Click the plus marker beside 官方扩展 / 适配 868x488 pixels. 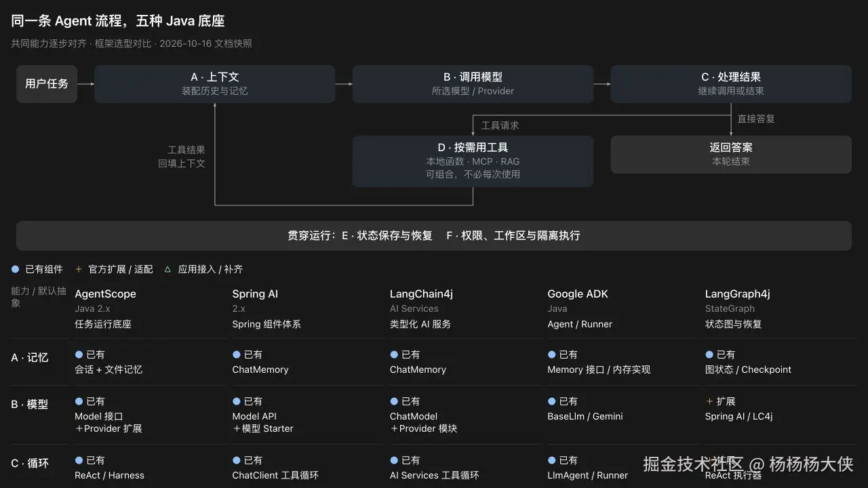(x=79, y=269)
